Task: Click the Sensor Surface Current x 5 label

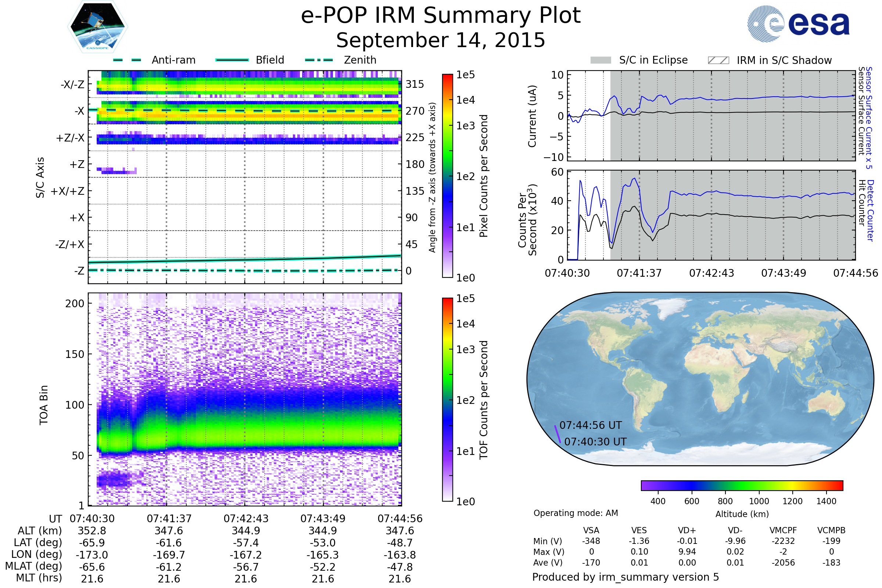Action: point(869,118)
